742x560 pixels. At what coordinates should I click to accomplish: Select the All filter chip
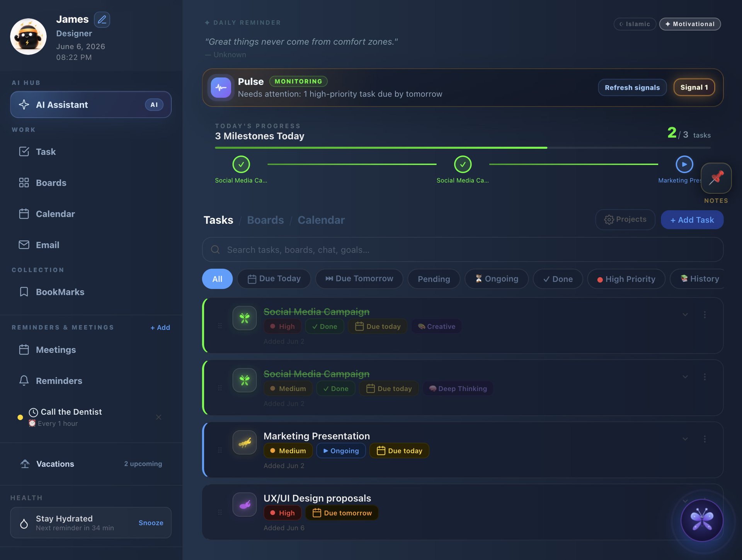tap(217, 279)
